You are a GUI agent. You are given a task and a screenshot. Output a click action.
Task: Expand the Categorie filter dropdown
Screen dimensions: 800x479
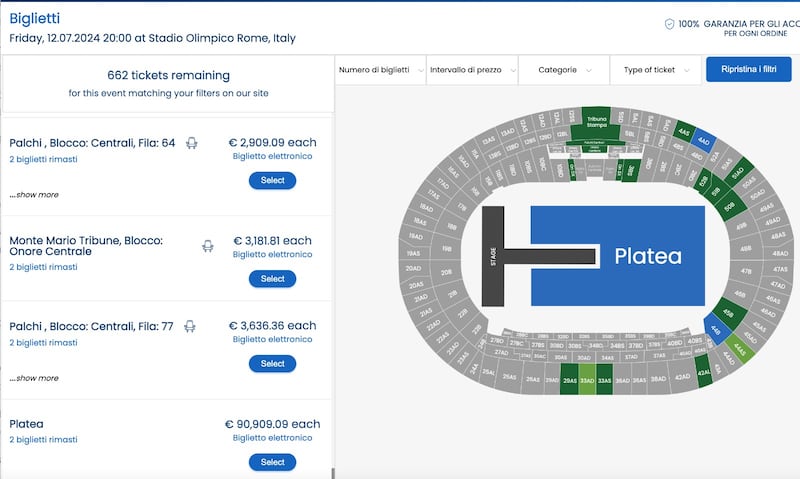[x=564, y=70]
